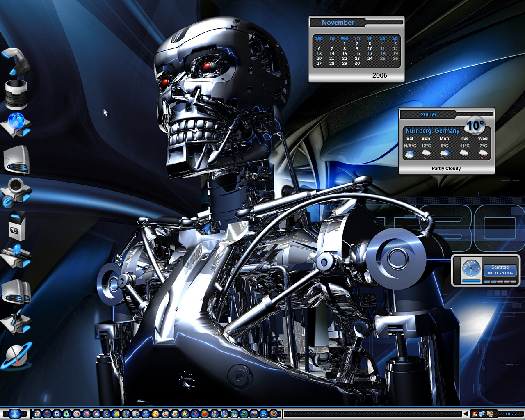Click the network computers tray icon
Image resolution: width=525 pixels, height=420 pixels.
[x=482, y=413]
